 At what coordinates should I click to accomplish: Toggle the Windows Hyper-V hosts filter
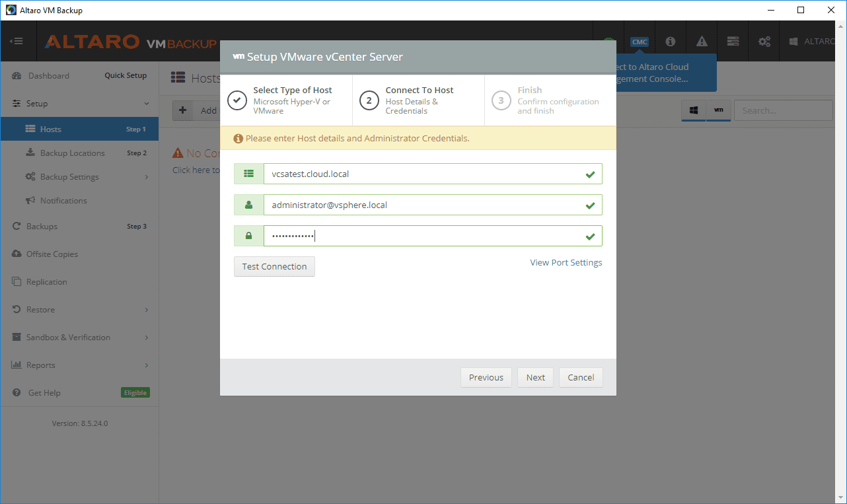[694, 111]
